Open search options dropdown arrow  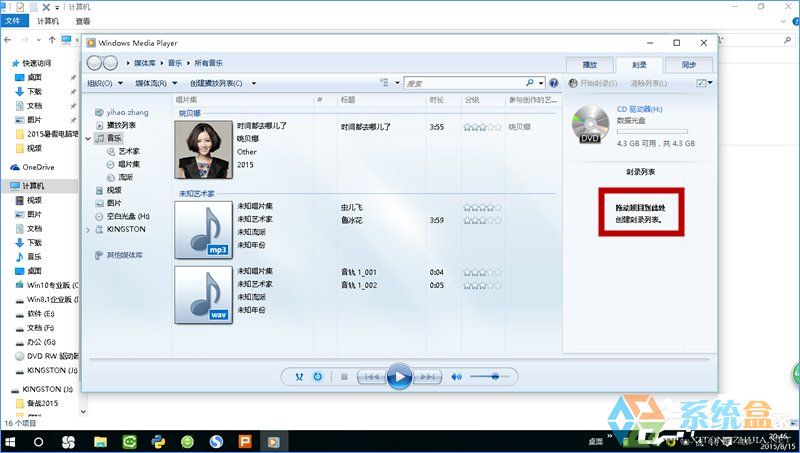tap(541, 83)
